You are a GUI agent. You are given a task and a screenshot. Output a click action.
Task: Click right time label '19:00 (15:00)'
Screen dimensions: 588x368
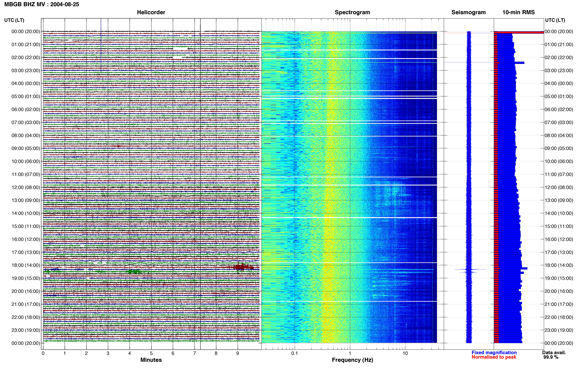[x=559, y=278]
